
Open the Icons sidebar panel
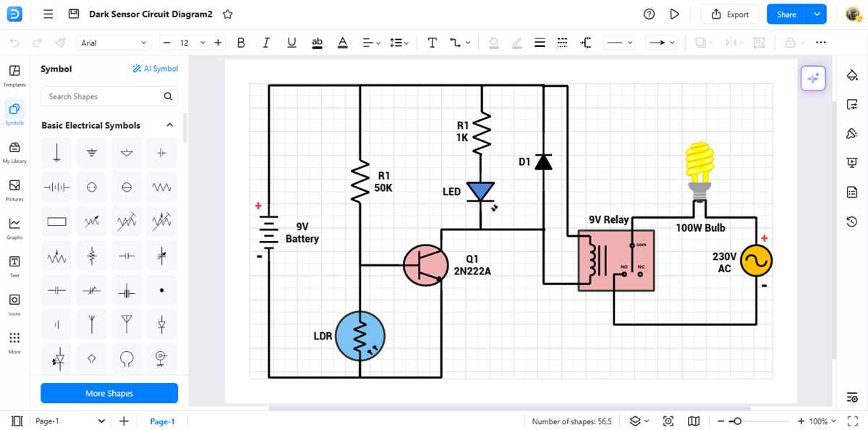14,304
